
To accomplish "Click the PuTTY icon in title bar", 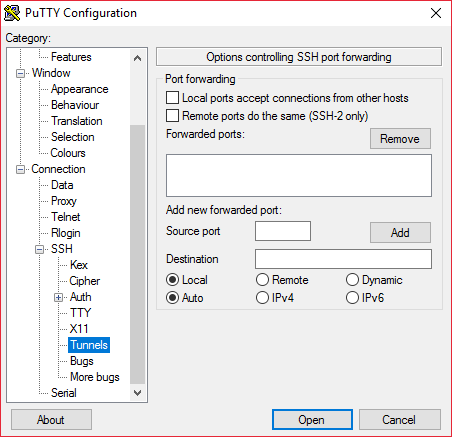I will [x=12, y=13].
